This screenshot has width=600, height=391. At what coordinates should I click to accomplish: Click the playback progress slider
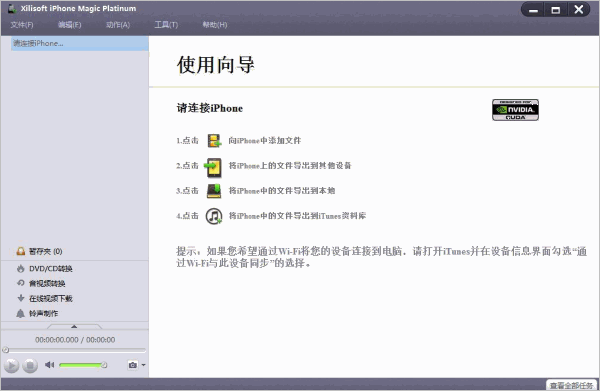click(75, 350)
